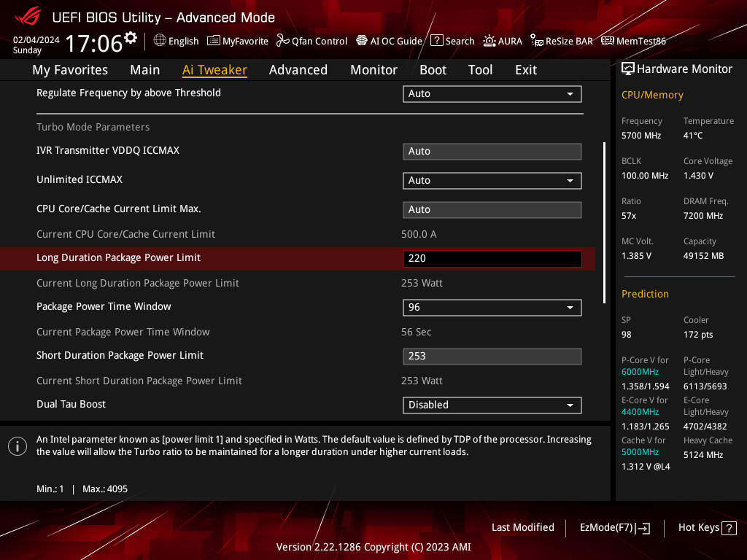This screenshot has height=560, width=747.
Task: Expand the Dual Tau Boost dropdown
Action: pos(492,405)
